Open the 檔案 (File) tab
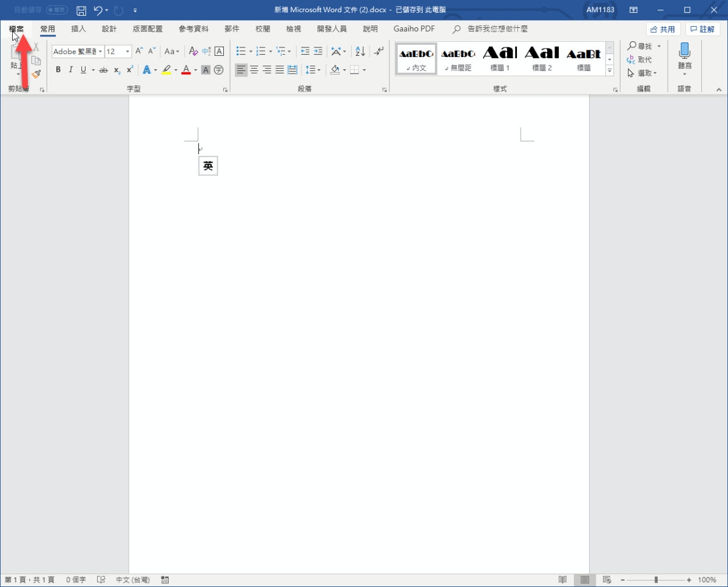 click(16, 29)
